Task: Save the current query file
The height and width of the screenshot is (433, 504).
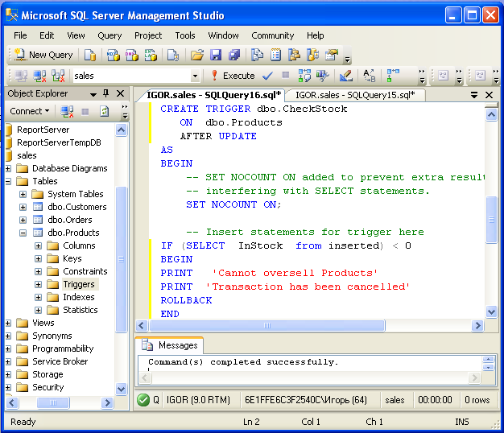Action: tap(216, 55)
